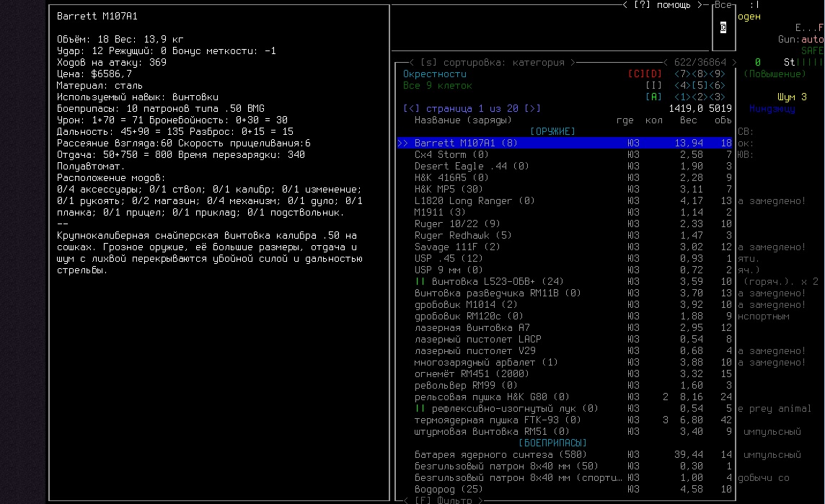Image resolution: width=825 pixels, height=504 pixels.
Task: Select the [I] inventory location
Action: (653, 86)
